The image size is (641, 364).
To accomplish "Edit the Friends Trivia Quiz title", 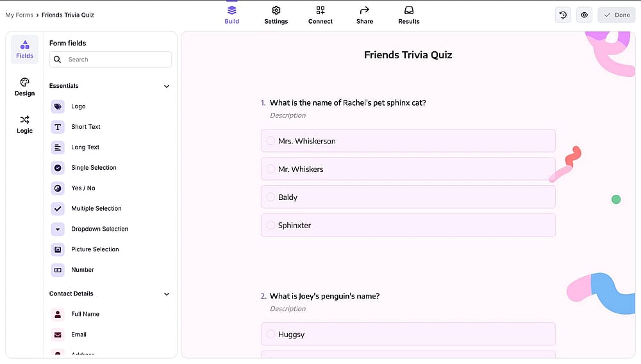I will (x=408, y=54).
